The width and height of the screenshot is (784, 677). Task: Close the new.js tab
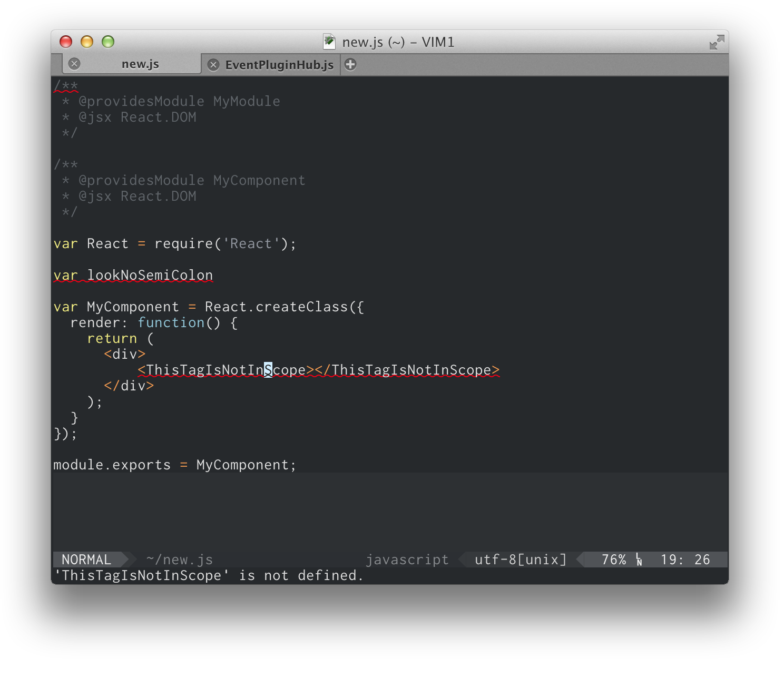click(74, 64)
